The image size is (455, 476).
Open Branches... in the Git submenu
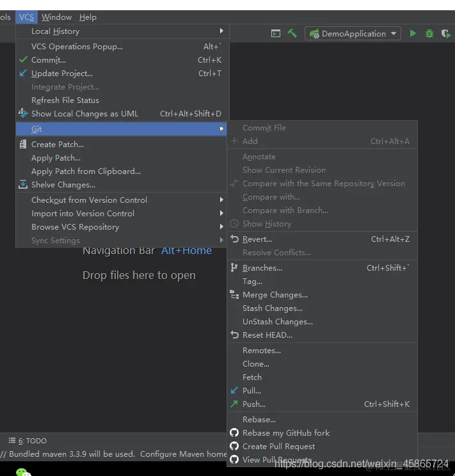[x=323, y=267]
